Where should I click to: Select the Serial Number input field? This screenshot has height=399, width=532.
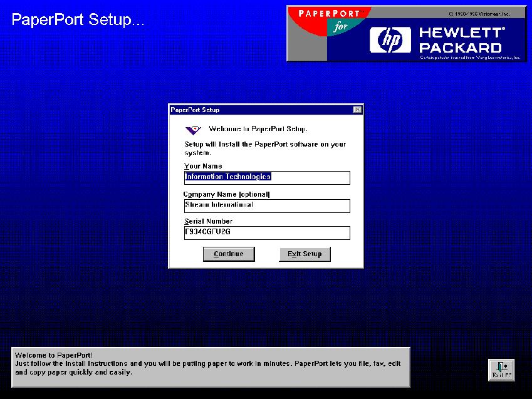coord(266,232)
